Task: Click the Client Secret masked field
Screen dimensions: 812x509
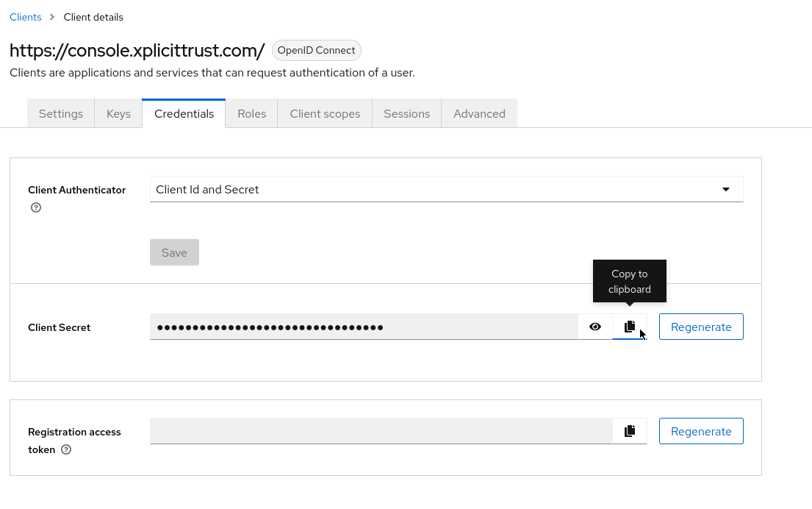Action: [x=364, y=327]
